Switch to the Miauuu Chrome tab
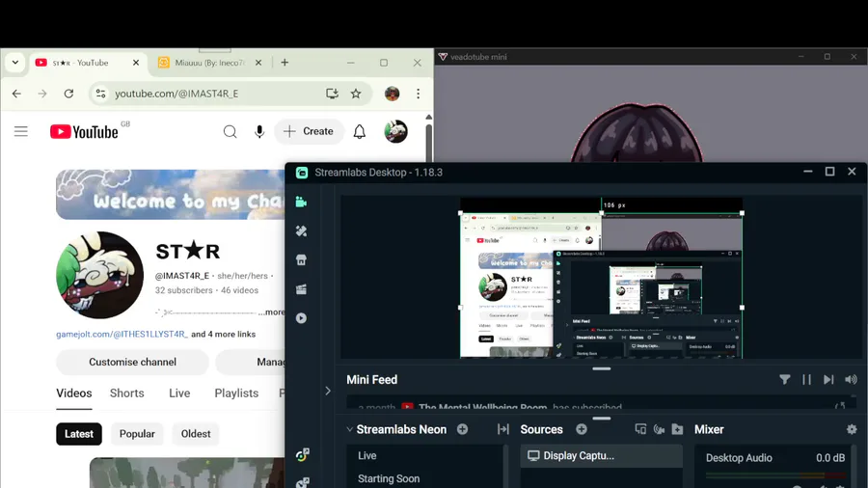The height and width of the screenshot is (488, 868). [x=209, y=63]
